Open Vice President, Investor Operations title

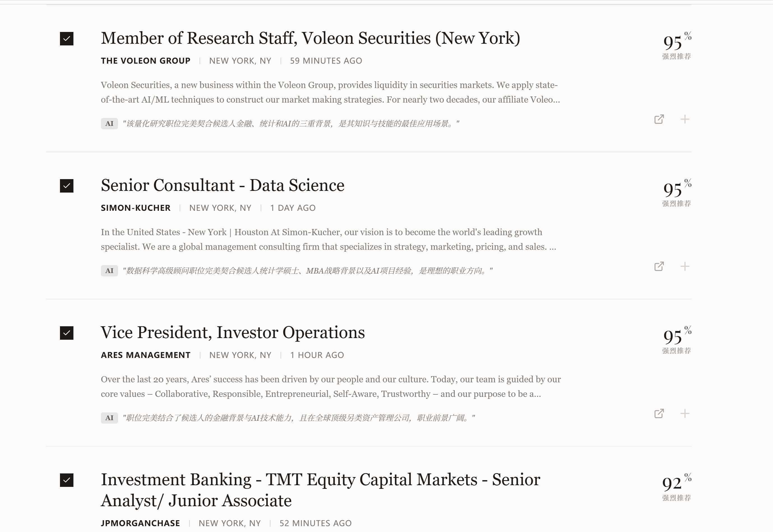point(233,332)
